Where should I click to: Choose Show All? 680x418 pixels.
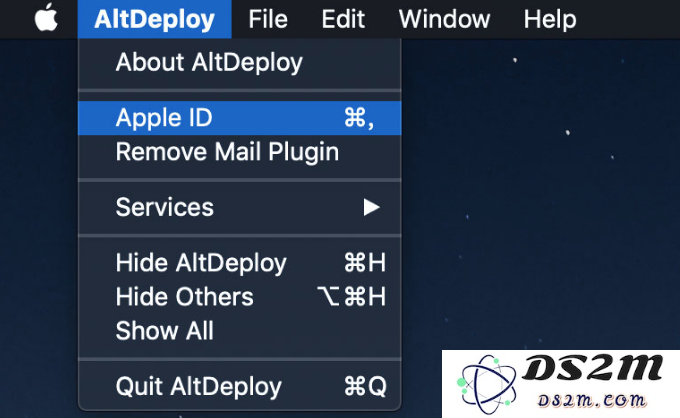click(x=239, y=330)
